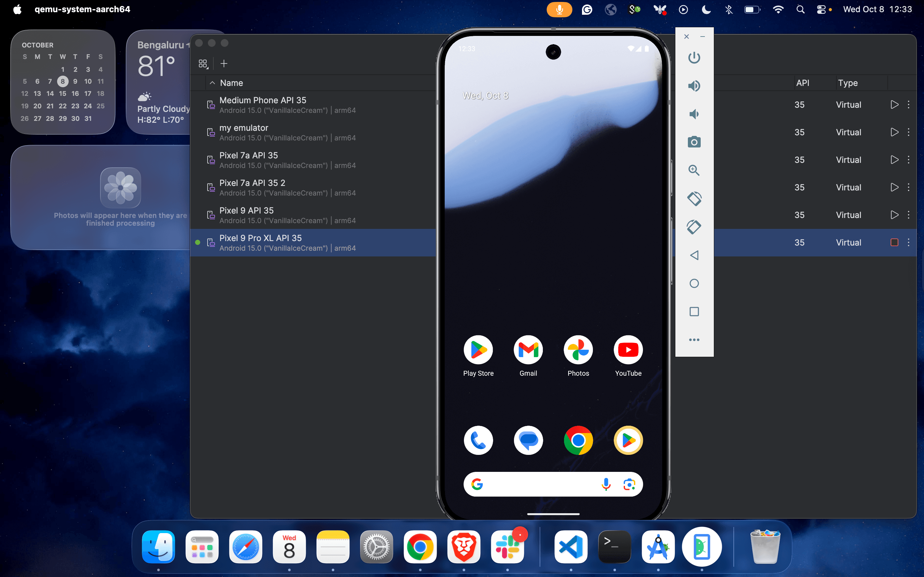Click the volume up icon

pyautogui.click(x=694, y=86)
